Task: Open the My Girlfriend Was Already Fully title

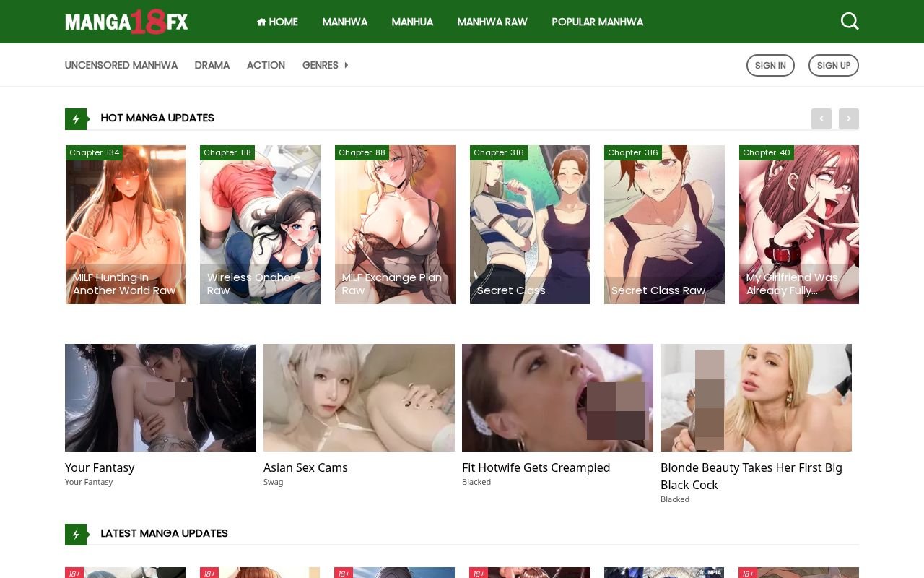Action: (x=792, y=284)
